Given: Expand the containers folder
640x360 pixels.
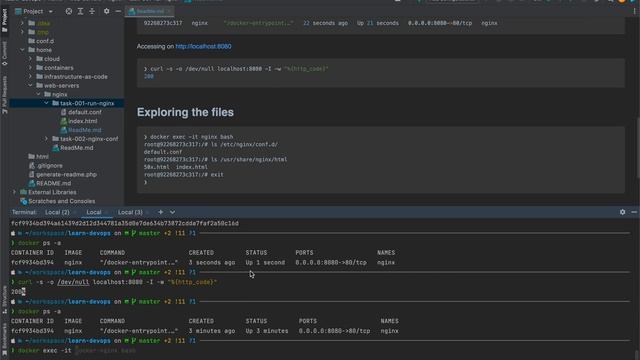Looking at the screenshot, I should pos(31,68).
